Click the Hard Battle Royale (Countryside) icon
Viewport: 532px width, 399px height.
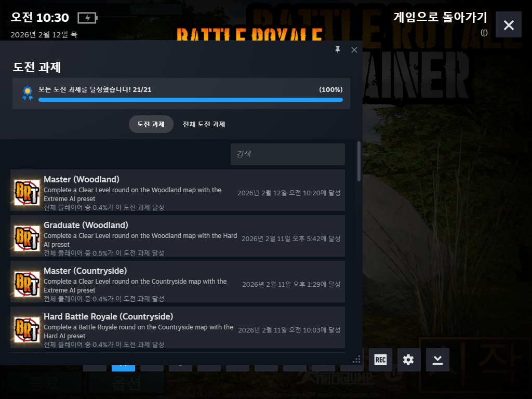coord(27,330)
